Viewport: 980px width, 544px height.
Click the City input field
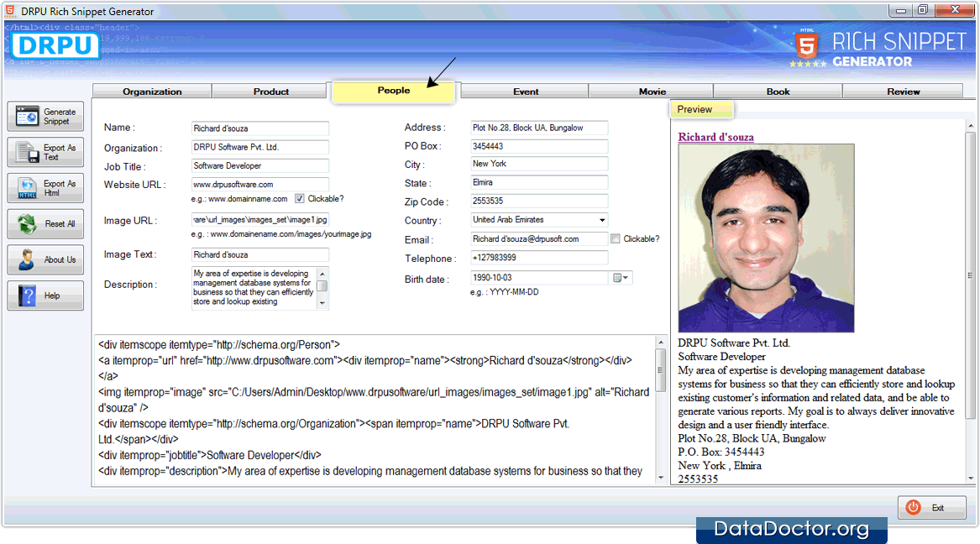539,164
